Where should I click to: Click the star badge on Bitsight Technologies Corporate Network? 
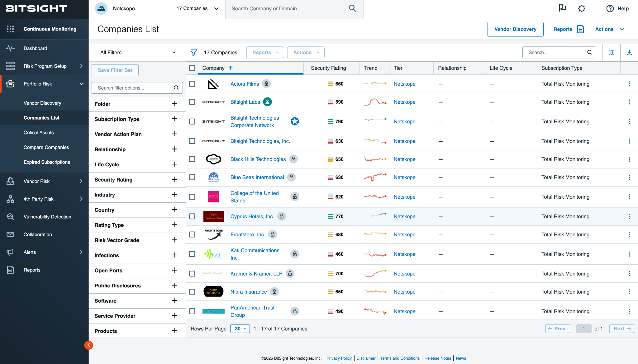pyautogui.click(x=295, y=121)
